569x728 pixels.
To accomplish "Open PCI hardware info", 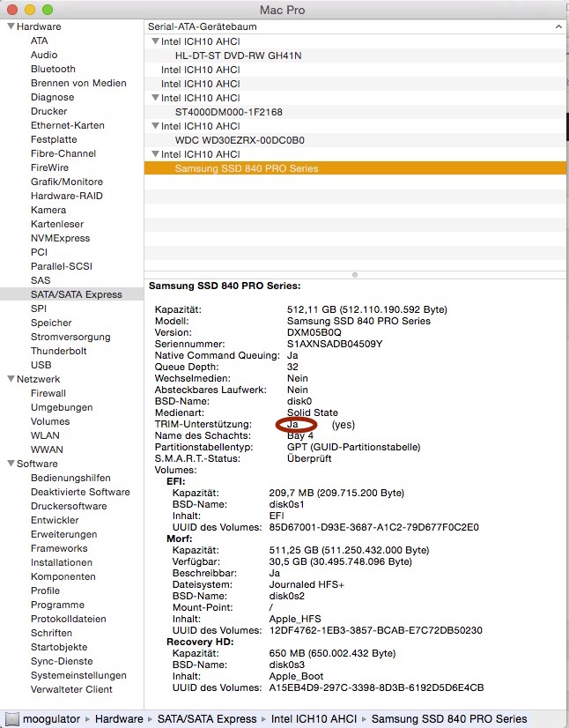I will click(39, 252).
